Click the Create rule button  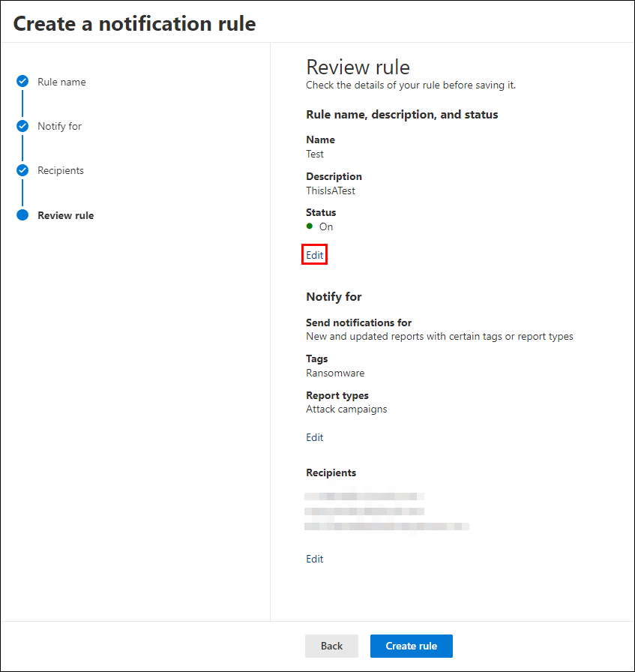point(412,646)
